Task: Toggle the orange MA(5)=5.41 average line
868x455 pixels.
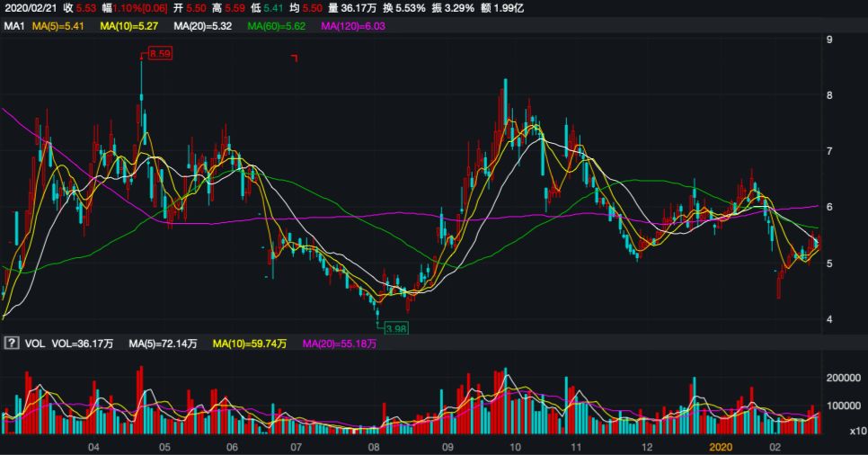Action: (58, 26)
